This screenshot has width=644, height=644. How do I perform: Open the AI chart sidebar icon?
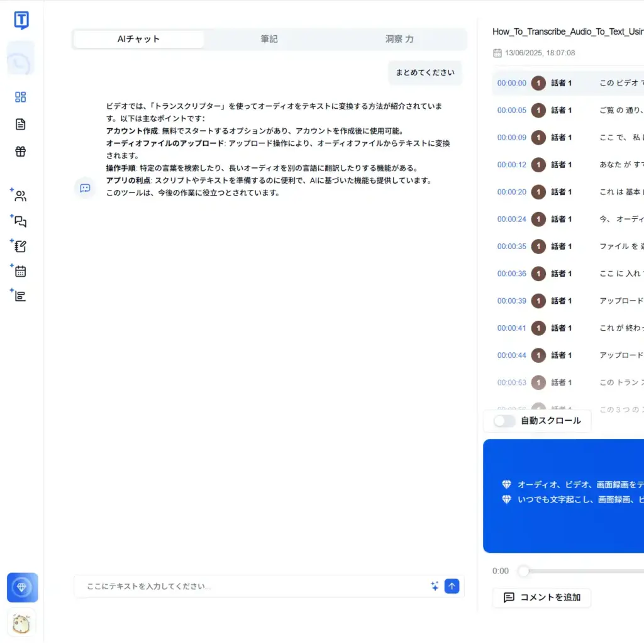click(x=19, y=296)
